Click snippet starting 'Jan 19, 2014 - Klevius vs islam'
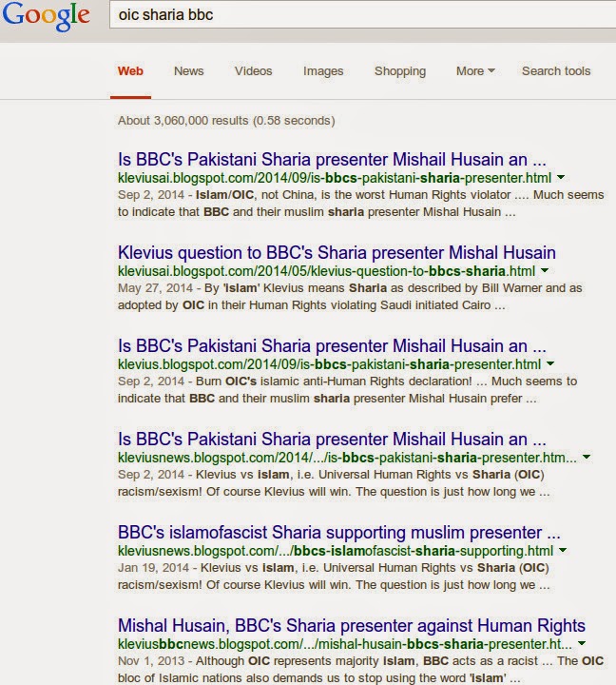 pyautogui.click(x=334, y=577)
